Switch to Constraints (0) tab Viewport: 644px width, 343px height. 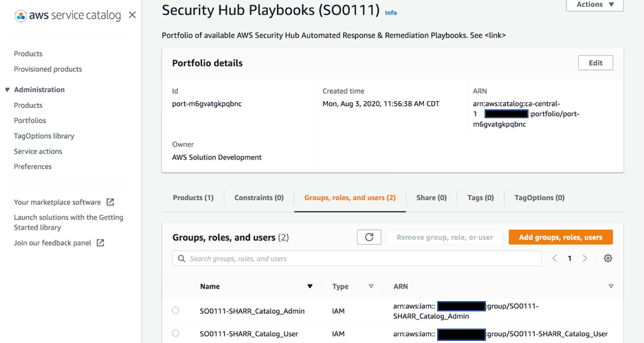coord(259,197)
